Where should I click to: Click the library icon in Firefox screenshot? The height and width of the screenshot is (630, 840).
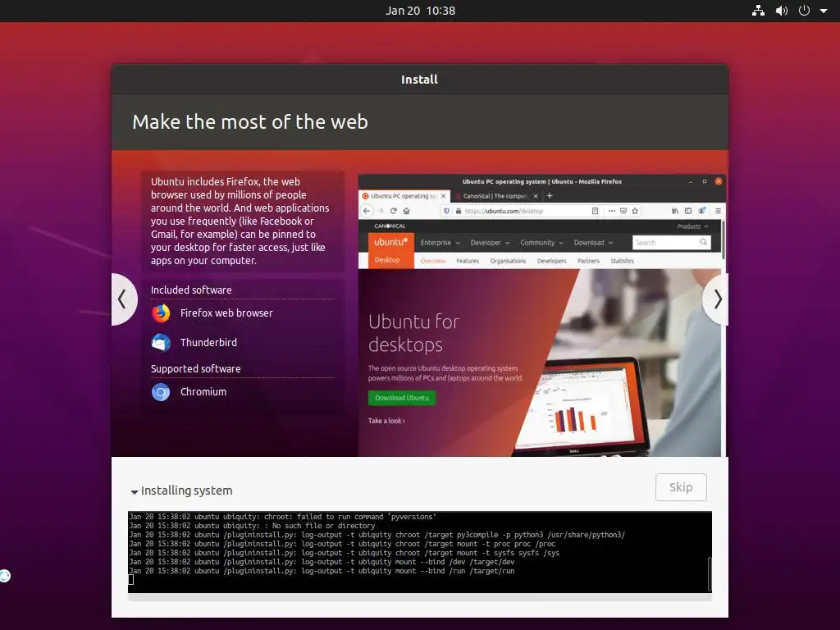(x=675, y=211)
